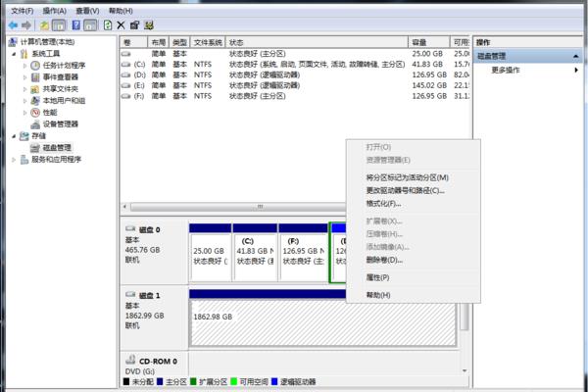588x392 pixels.
Task: Click the 存储 storage icon
Action: tap(24, 136)
